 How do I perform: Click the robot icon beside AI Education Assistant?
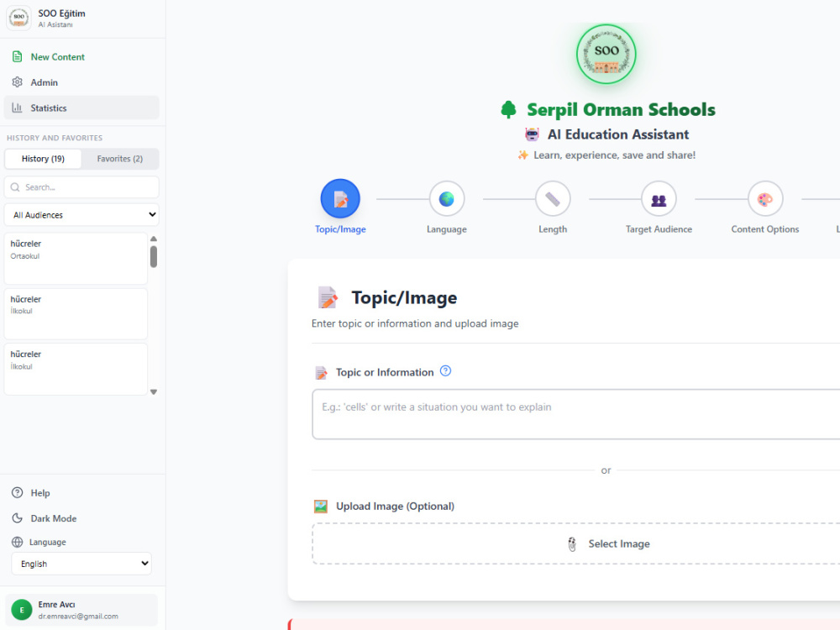pos(532,134)
